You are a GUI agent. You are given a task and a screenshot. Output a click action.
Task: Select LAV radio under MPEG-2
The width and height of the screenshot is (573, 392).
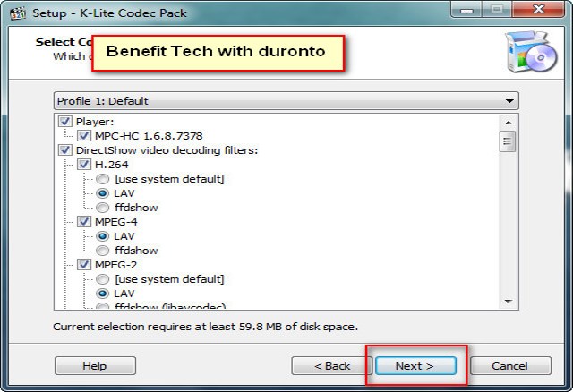103,294
